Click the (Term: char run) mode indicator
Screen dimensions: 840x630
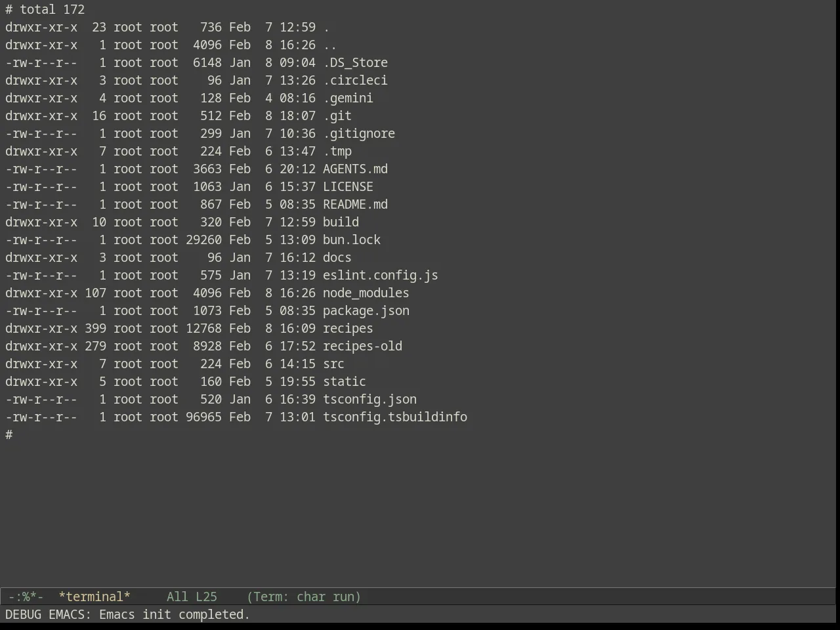click(x=304, y=597)
